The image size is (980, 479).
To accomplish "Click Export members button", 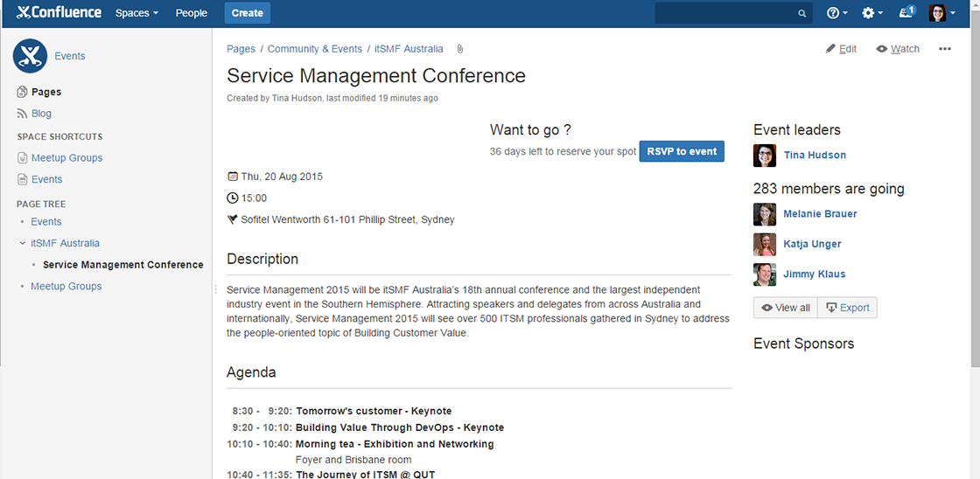I will click(x=848, y=308).
